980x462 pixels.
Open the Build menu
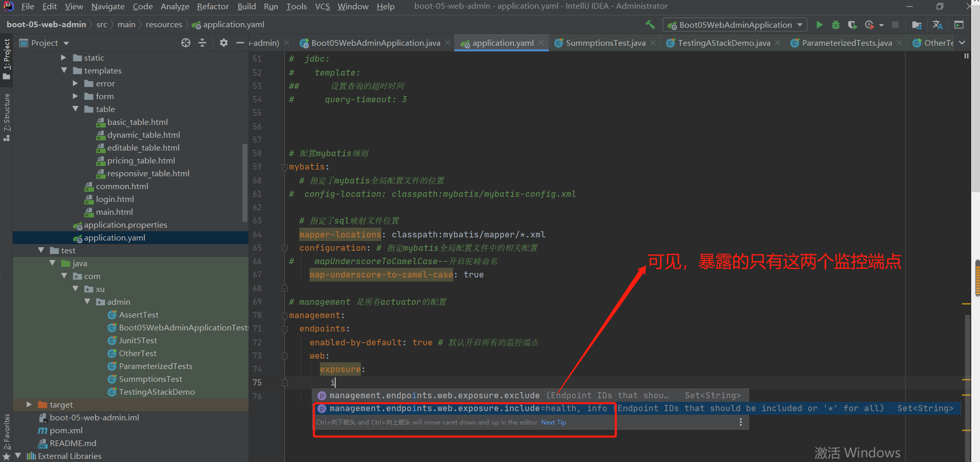click(246, 6)
